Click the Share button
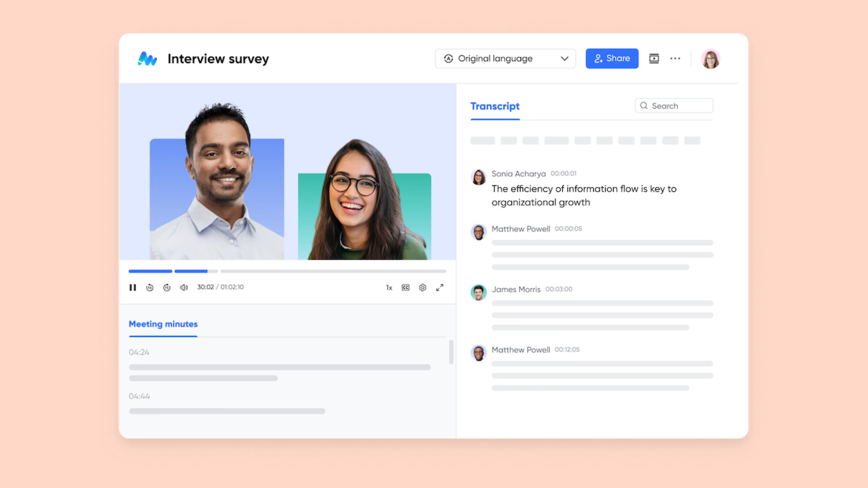The width and height of the screenshot is (868, 488). point(612,59)
